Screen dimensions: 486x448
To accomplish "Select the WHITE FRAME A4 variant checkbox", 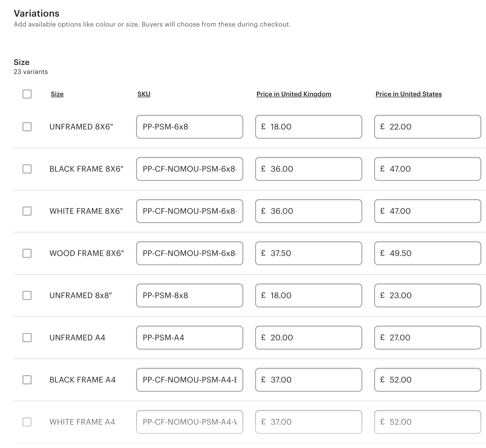I will point(27,422).
